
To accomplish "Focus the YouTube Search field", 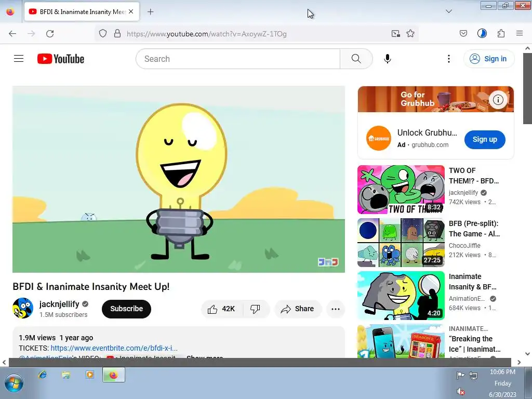I will click(238, 59).
